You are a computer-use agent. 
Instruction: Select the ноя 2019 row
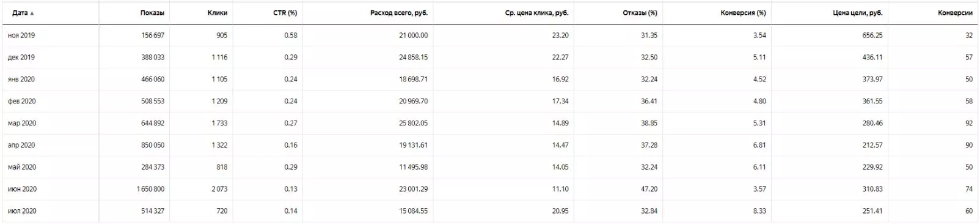tap(490, 35)
